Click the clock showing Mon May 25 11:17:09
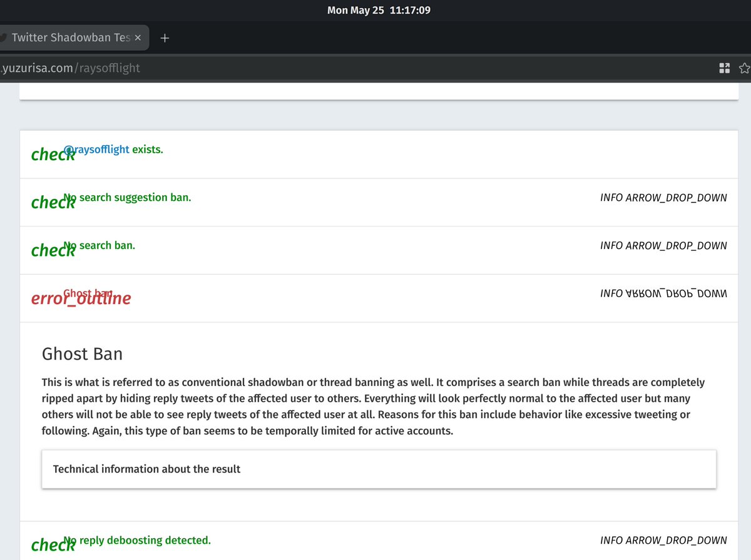751x560 pixels. [x=379, y=10]
